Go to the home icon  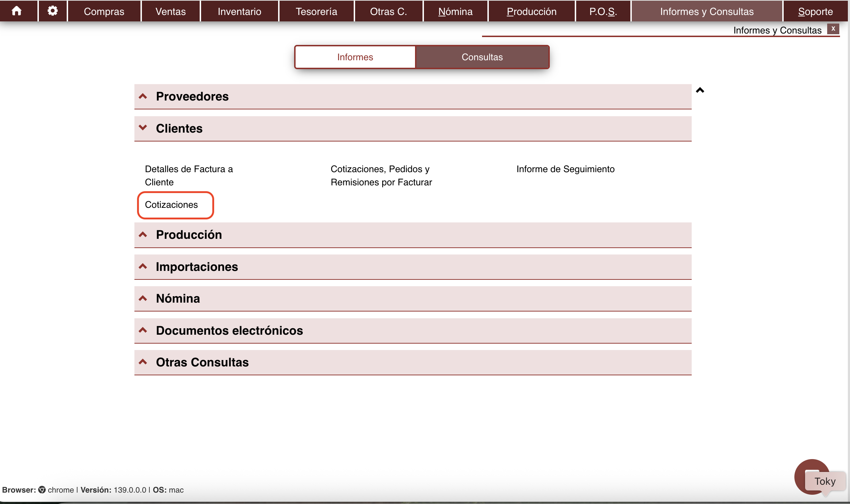point(17,11)
